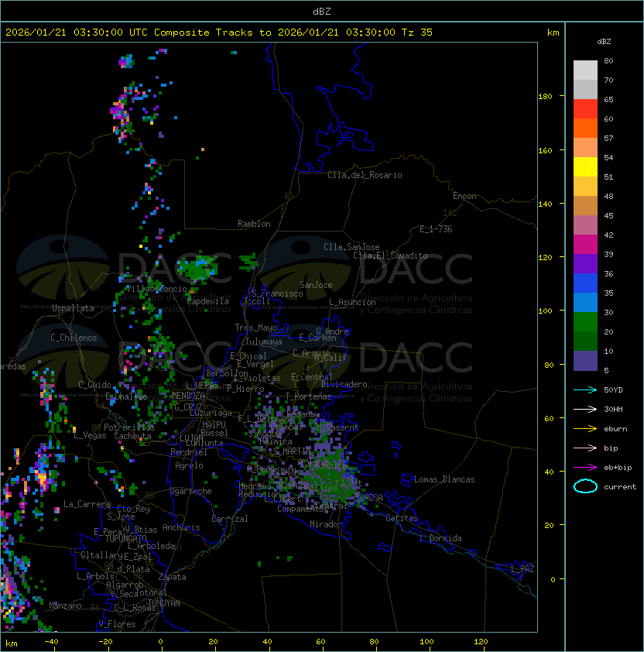The height and width of the screenshot is (652, 644).
Task: Select the eburn track arrow in legend
Action: (x=586, y=429)
